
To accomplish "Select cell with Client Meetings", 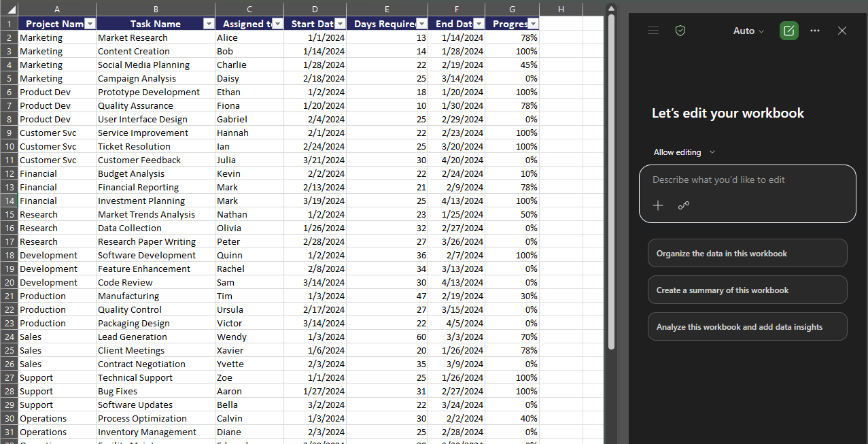I will coord(156,350).
